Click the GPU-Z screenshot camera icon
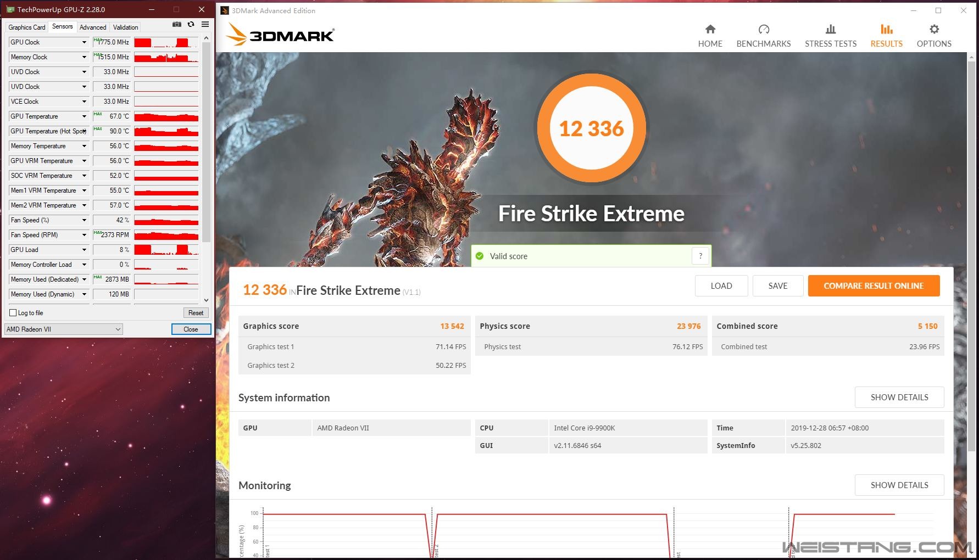The height and width of the screenshot is (560, 979). point(177,25)
